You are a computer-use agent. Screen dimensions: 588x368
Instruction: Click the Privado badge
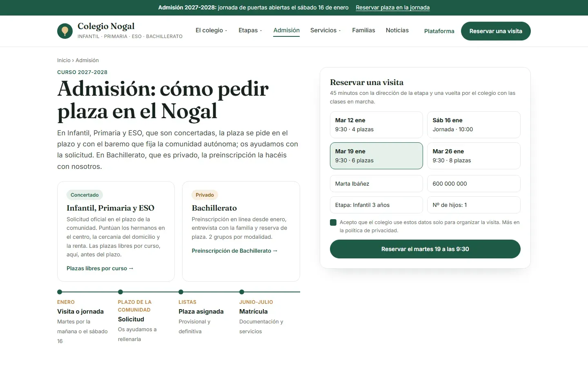click(x=205, y=195)
